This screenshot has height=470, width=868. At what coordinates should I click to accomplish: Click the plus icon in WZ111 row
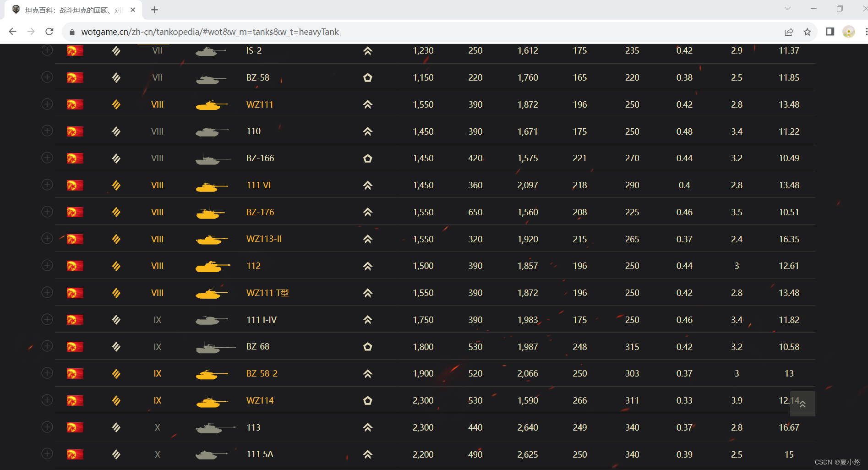pyautogui.click(x=47, y=104)
